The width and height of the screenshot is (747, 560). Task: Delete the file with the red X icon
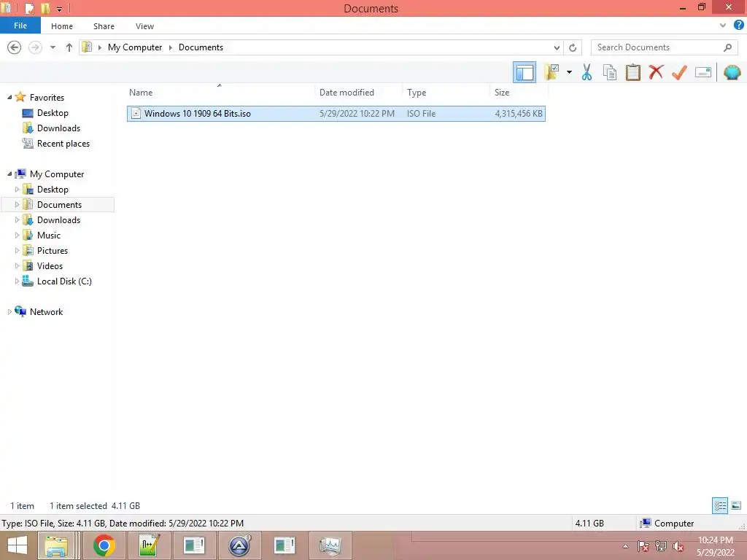coord(656,72)
